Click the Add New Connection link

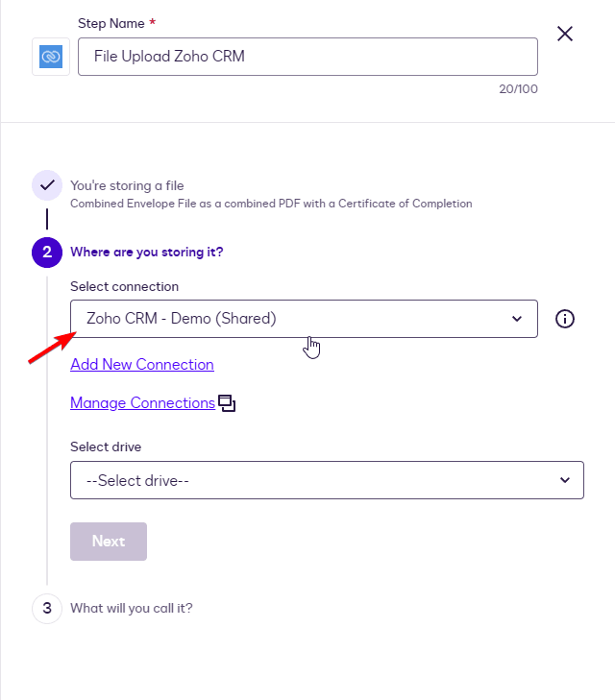click(x=142, y=365)
